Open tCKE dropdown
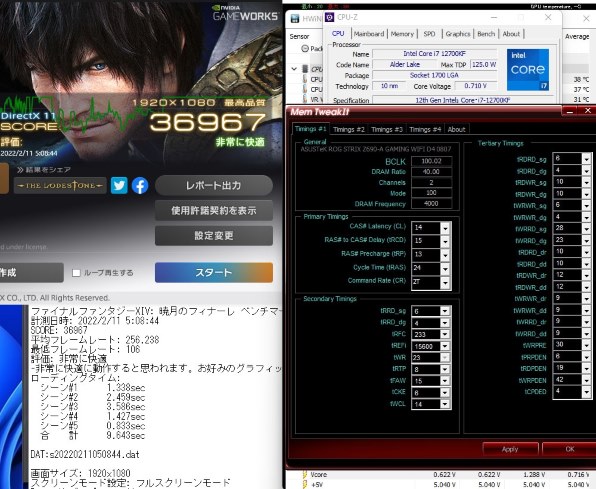 (444, 392)
